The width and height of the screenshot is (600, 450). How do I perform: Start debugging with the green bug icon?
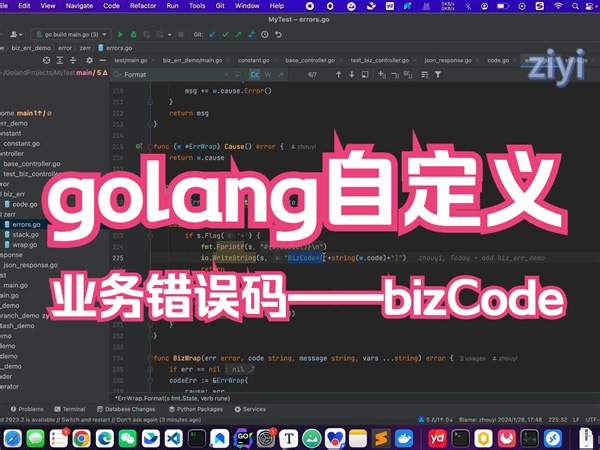point(134,34)
